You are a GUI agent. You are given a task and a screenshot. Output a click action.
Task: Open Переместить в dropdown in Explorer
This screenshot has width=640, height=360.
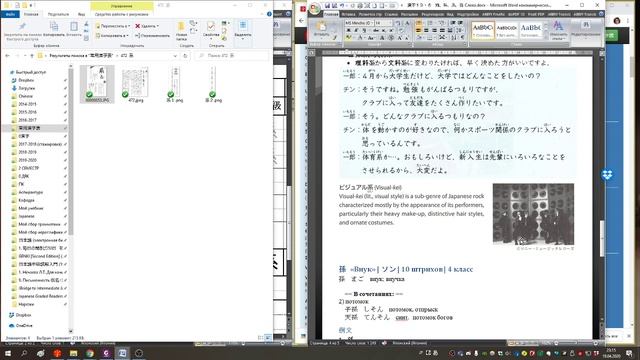coord(113,26)
